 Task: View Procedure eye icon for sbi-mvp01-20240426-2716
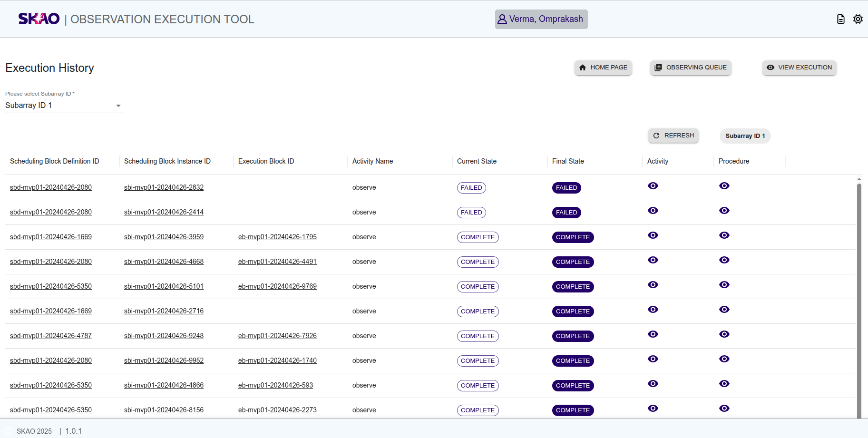(x=724, y=310)
